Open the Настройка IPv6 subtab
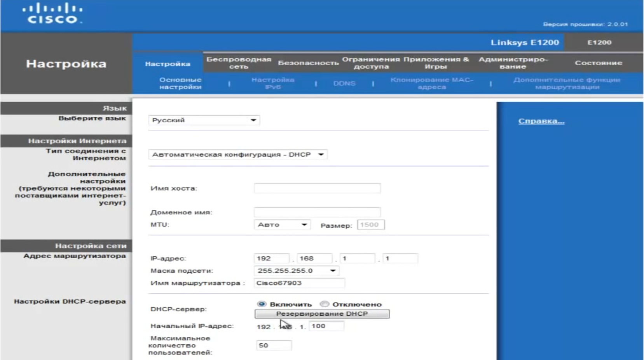The width and height of the screenshot is (644, 360). 273,83
